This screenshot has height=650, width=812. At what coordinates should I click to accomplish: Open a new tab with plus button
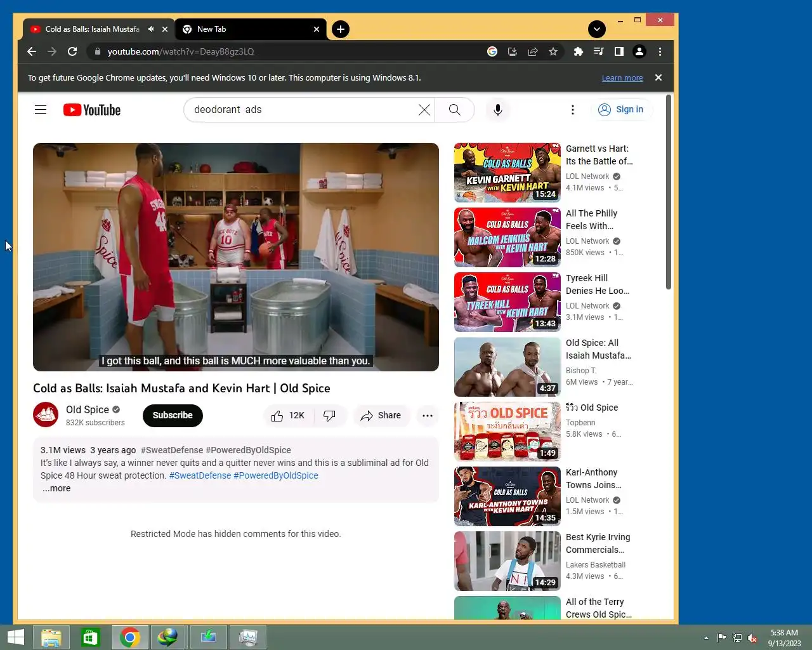coord(341,29)
